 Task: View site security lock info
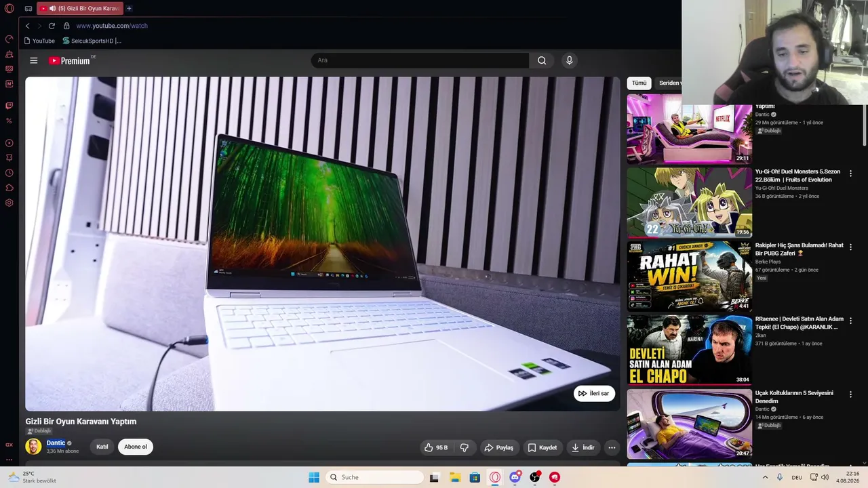(x=66, y=26)
